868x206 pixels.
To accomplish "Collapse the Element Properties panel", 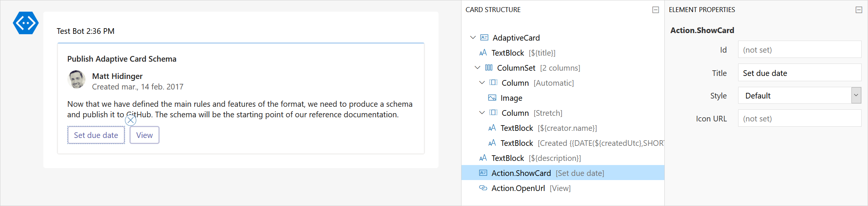I will pyautogui.click(x=859, y=10).
